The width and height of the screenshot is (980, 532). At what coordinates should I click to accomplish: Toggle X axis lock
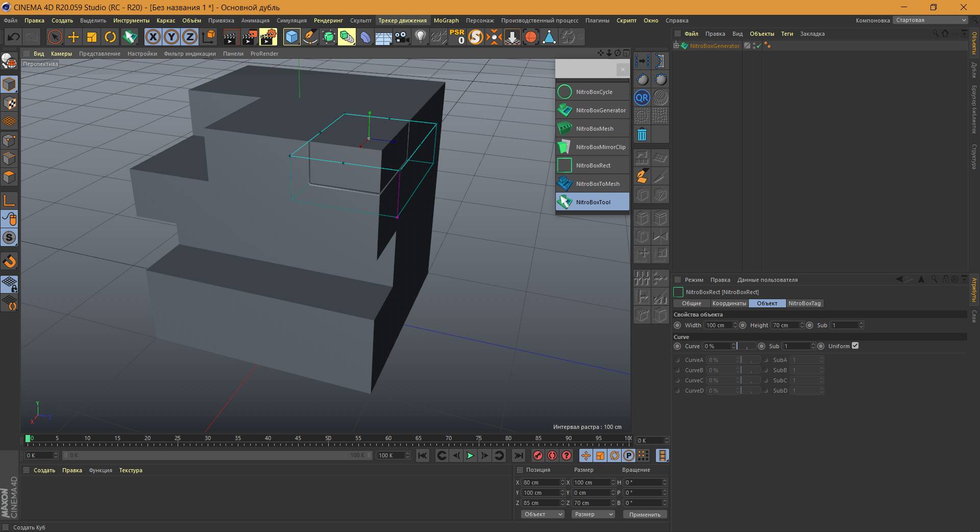click(153, 37)
